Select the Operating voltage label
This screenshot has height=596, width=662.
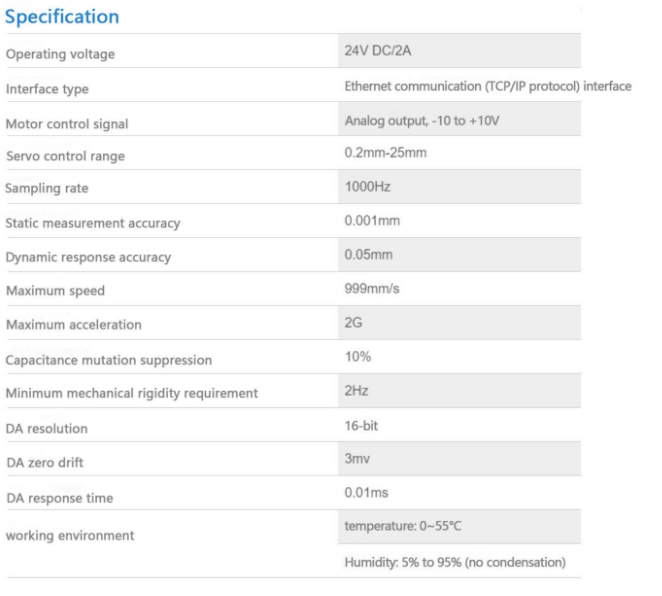pos(60,54)
